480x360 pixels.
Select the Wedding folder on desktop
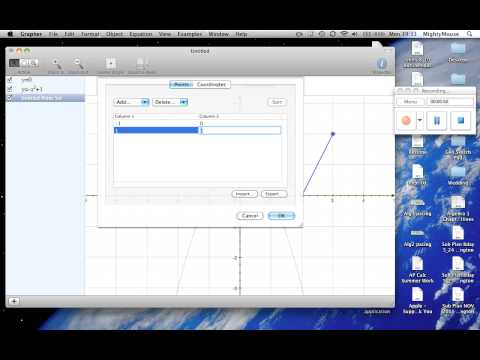tap(458, 176)
